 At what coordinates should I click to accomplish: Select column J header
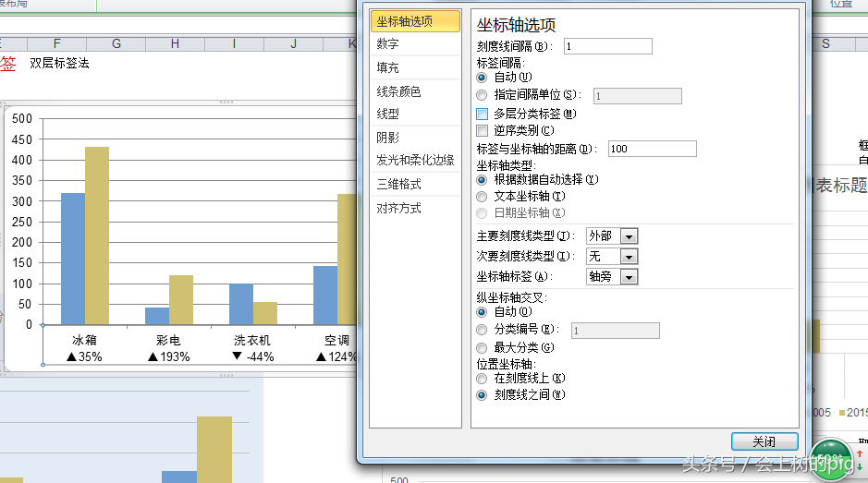(293, 43)
